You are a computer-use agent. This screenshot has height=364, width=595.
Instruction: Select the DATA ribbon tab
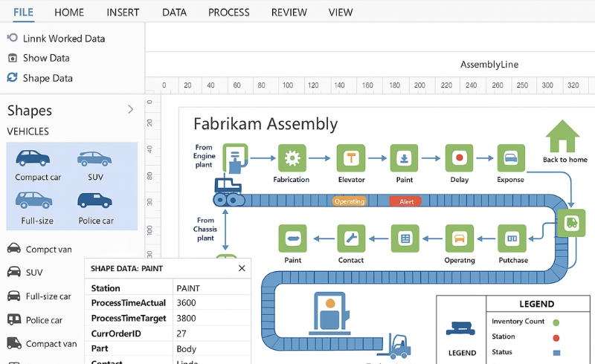174,12
